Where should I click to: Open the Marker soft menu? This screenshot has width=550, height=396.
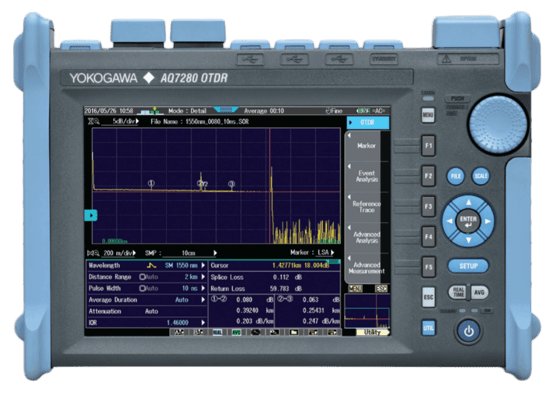[x=367, y=146]
